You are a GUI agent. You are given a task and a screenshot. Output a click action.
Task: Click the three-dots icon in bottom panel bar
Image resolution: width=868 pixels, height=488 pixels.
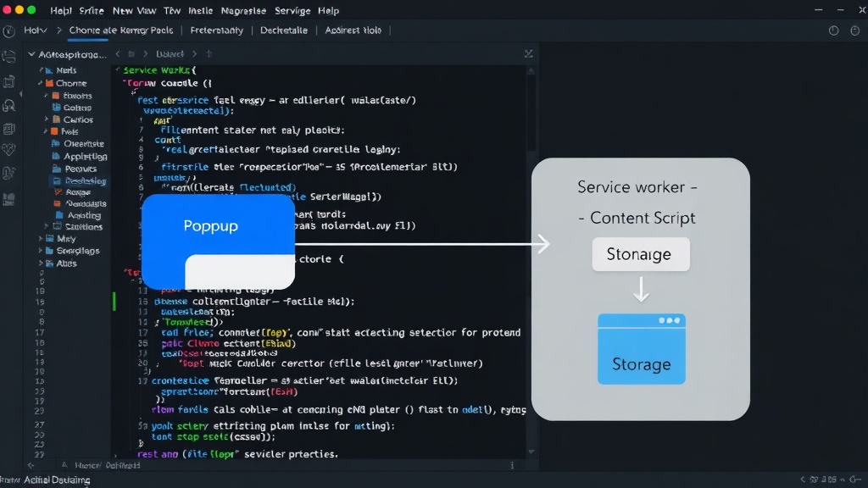[512, 465]
